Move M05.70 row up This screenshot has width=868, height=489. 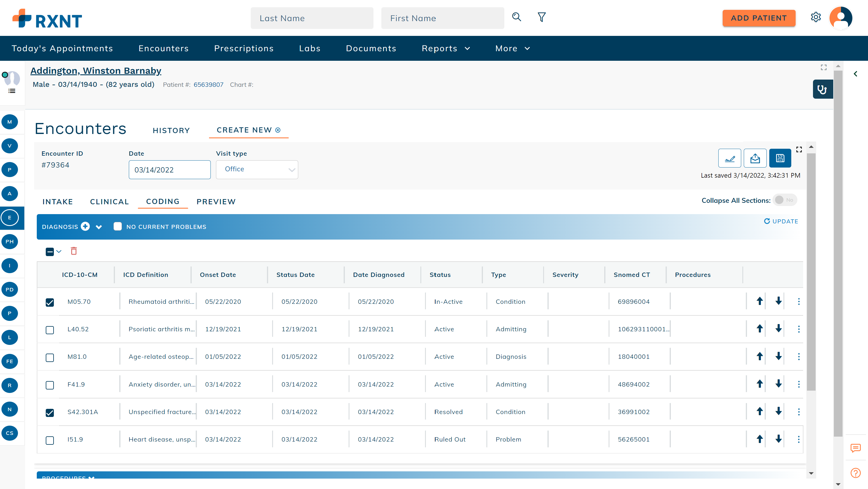[759, 301]
